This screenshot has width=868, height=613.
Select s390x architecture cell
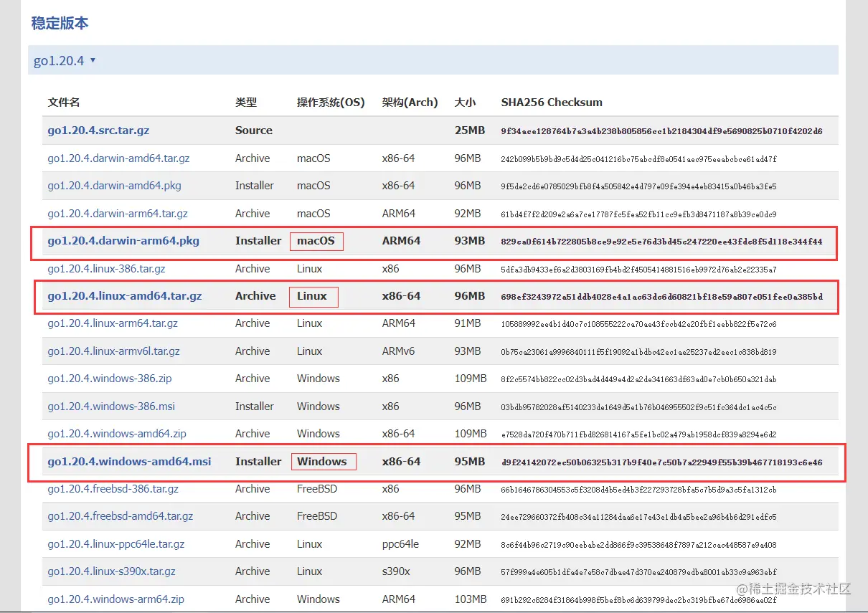(x=396, y=571)
